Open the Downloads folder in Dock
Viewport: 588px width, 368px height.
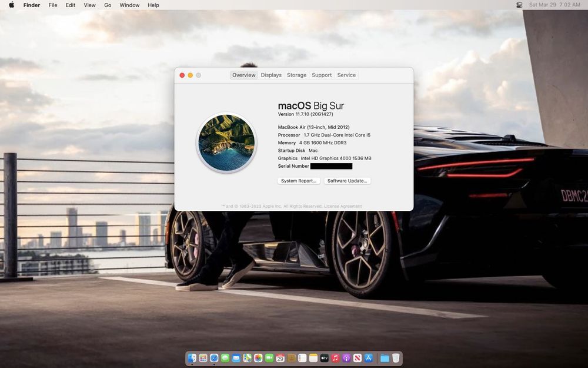385,358
